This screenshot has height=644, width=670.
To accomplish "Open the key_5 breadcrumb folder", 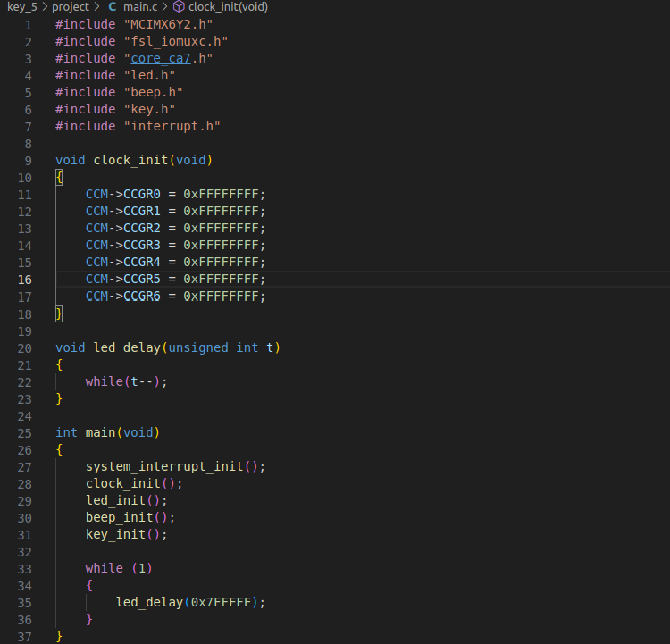I will [x=22, y=7].
